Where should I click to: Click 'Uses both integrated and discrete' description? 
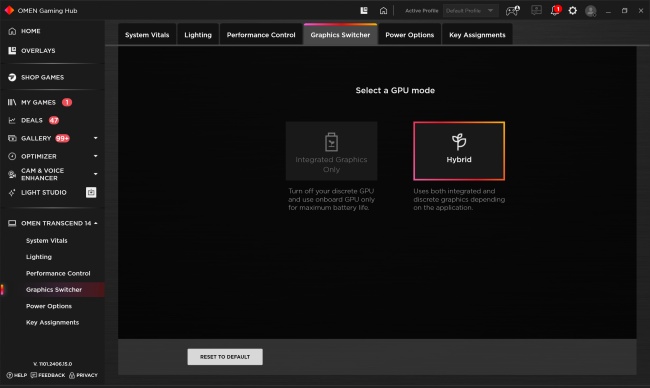459,199
